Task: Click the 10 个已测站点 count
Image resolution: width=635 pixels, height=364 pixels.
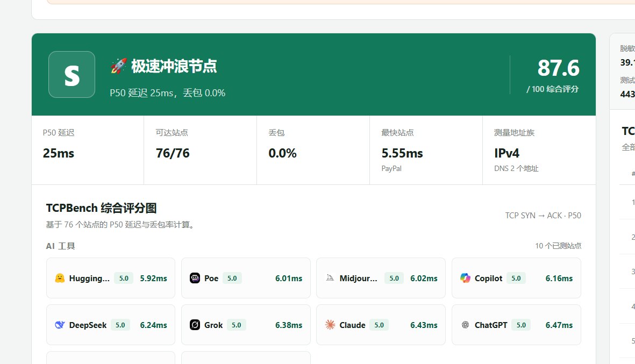Action: pos(558,246)
